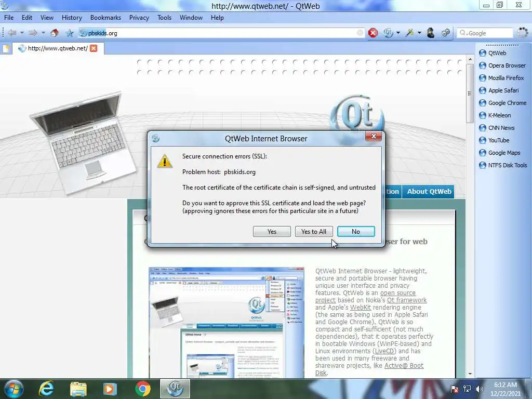Image resolution: width=532 pixels, height=399 pixels.
Task: Open the Windows Start button
Action: [14, 389]
